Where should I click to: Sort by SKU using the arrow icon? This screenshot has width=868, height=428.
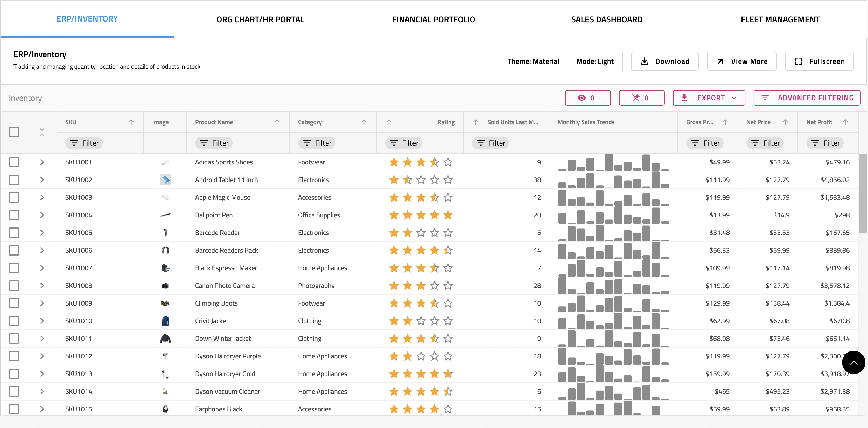click(131, 122)
